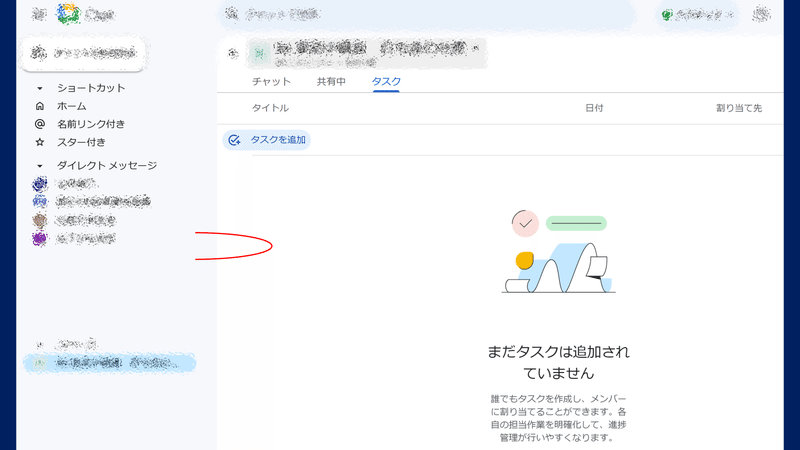Collapse the ショートカット section arrow
Viewport: 800px width, 450px height.
[x=40, y=88]
